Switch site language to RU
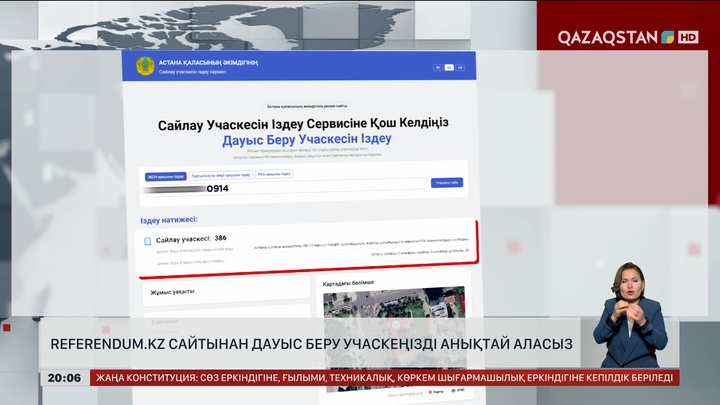 438,68
